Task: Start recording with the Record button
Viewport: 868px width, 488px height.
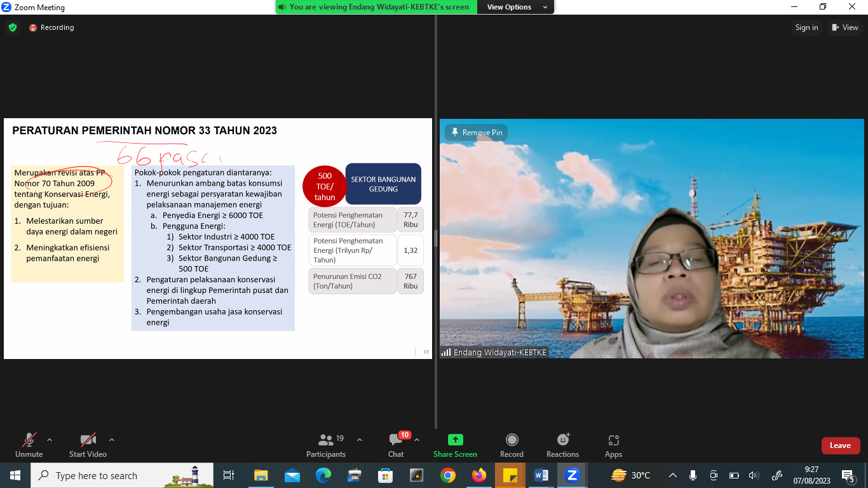Action: (x=512, y=445)
